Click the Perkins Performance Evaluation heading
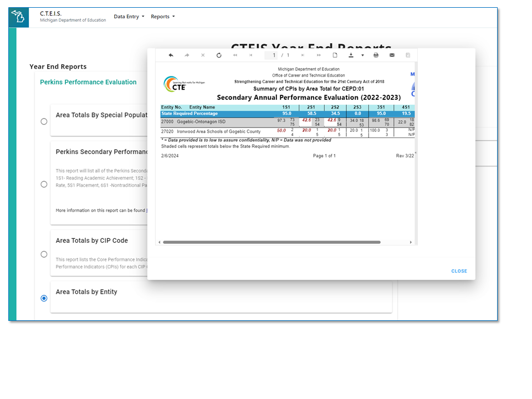 click(88, 82)
